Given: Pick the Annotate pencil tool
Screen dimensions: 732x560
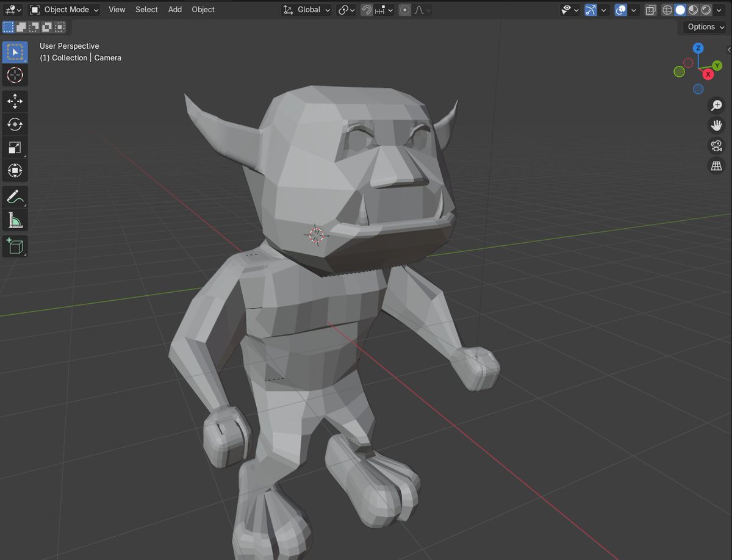Looking at the screenshot, I should [15, 196].
